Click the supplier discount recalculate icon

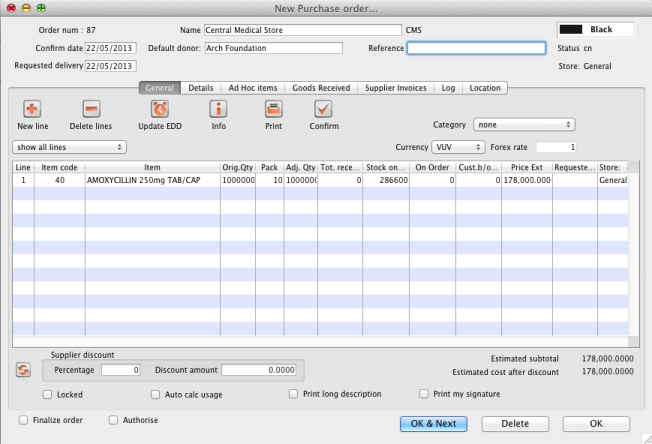coord(22,370)
